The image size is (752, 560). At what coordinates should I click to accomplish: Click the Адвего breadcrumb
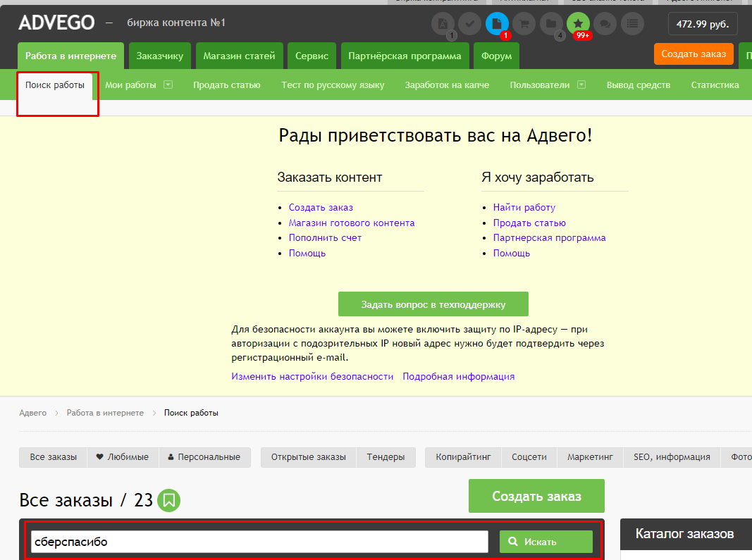[x=32, y=413]
